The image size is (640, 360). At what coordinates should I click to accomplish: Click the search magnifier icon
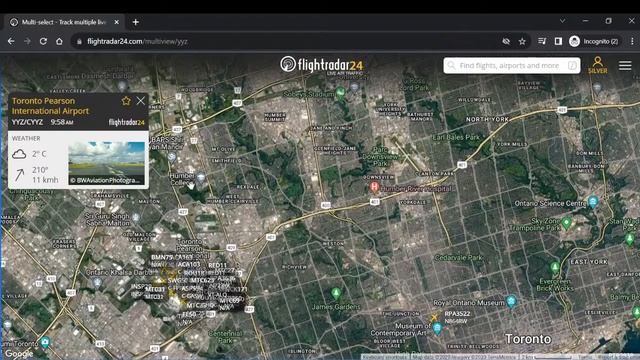[451, 65]
